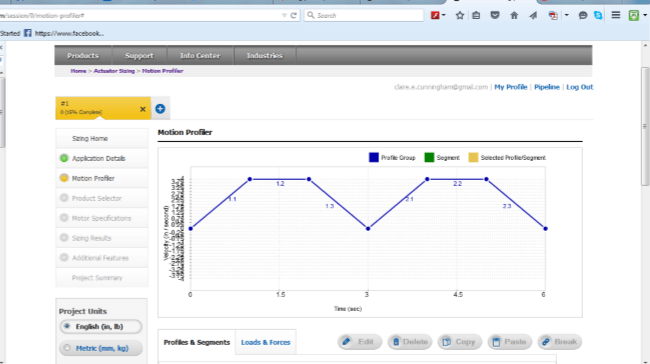This screenshot has width=650, height=364.
Task: Click the page vertical scrollbar
Action: click(x=645, y=126)
